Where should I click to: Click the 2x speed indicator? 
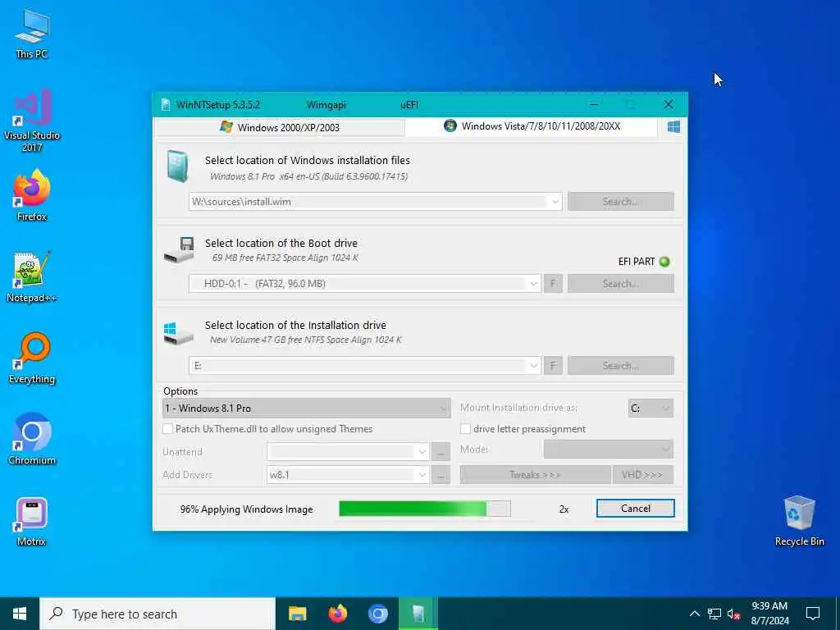tap(564, 509)
